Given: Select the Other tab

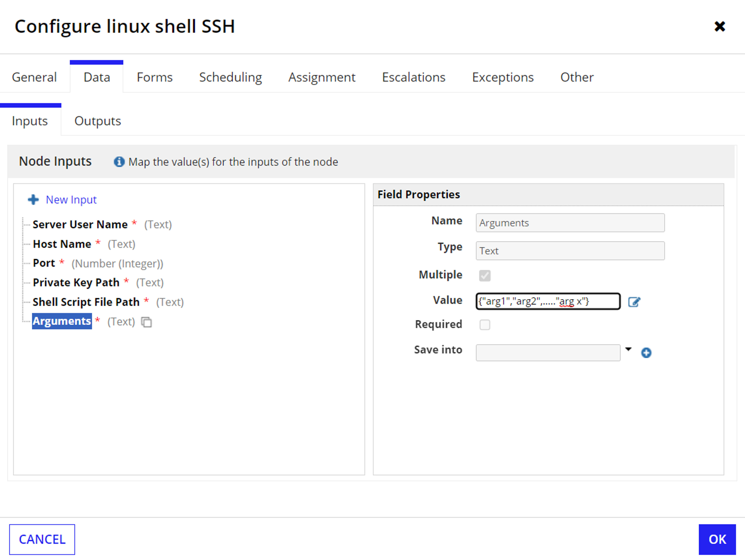Looking at the screenshot, I should 577,77.
